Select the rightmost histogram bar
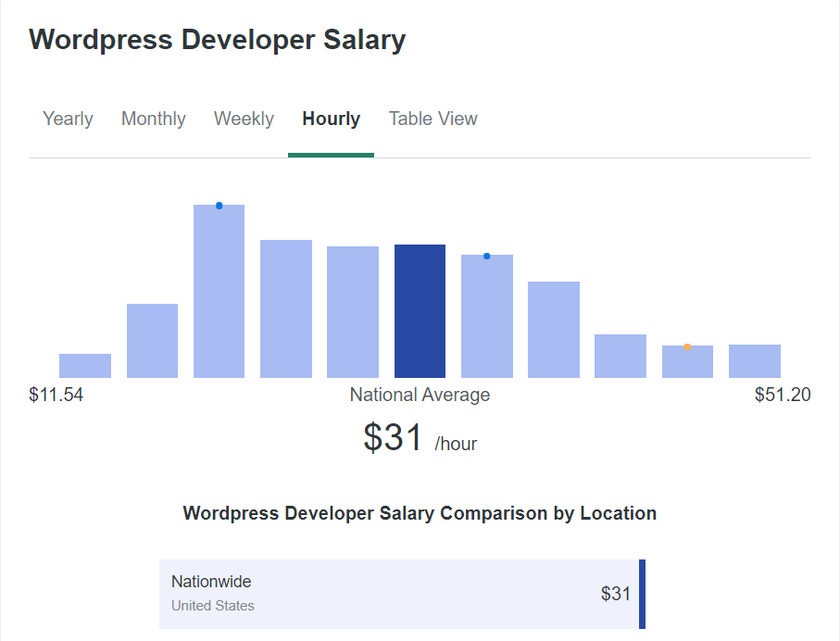This screenshot has height=641, width=840. (x=754, y=361)
